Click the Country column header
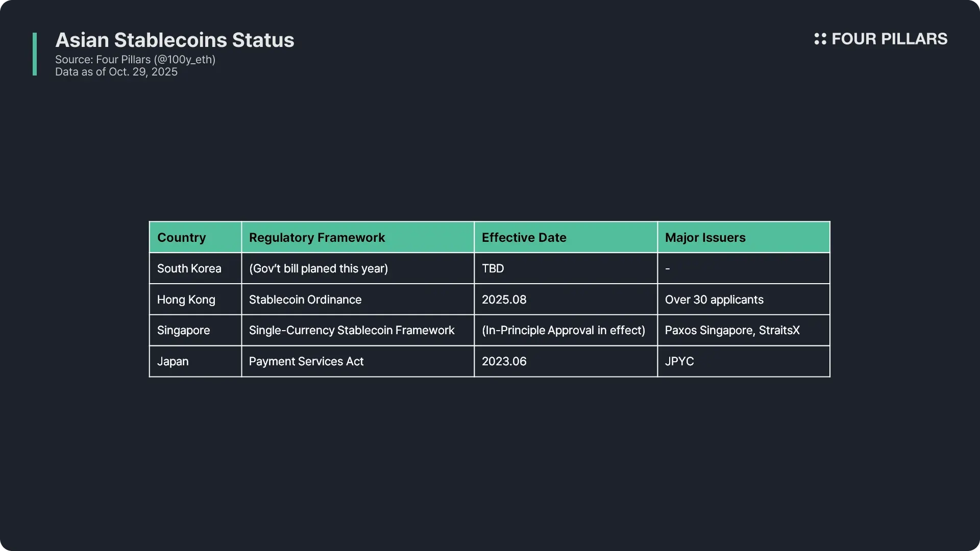 (x=182, y=238)
